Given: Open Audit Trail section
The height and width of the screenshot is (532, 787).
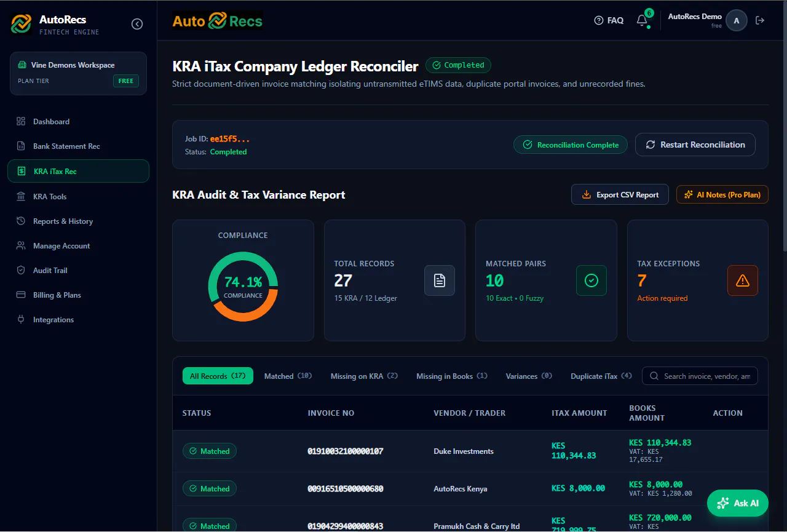Looking at the screenshot, I should point(78,271).
